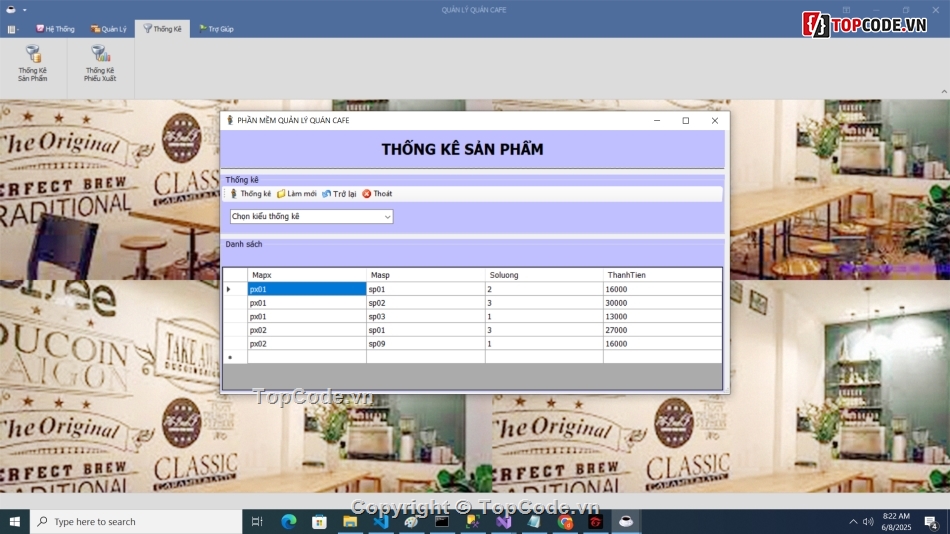Close the PHẦN MỀM QUẢN LÝ QUÁN CAFE window
Image resolution: width=950 pixels, height=534 pixels.
coord(715,121)
